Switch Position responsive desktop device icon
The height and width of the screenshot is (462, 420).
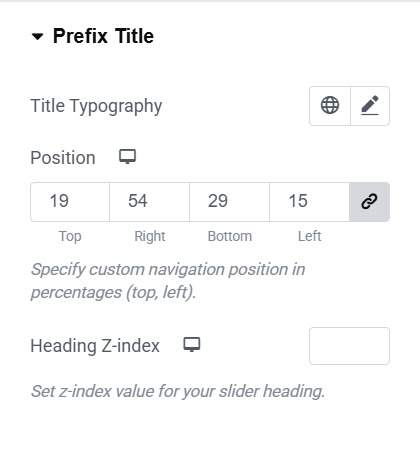tap(128, 156)
